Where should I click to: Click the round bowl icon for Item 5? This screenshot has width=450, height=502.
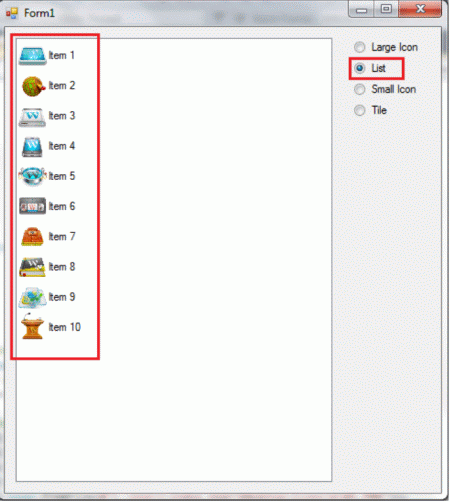click(32, 176)
